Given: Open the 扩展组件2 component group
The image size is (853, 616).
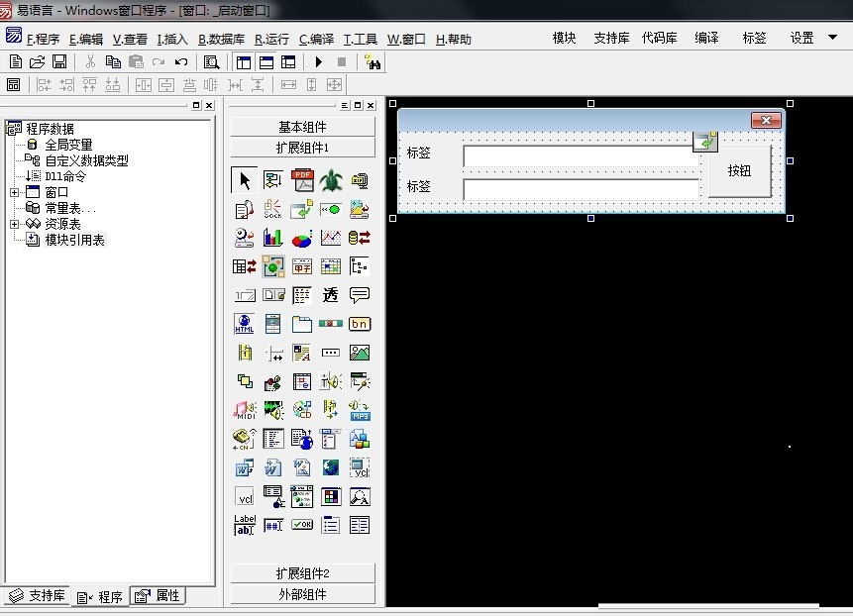Looking at the screenshot, I should (x=302, y=573).
